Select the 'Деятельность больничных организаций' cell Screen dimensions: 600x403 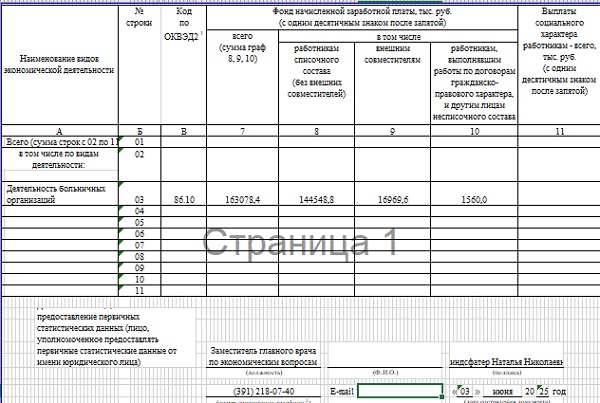coord(60,193)
